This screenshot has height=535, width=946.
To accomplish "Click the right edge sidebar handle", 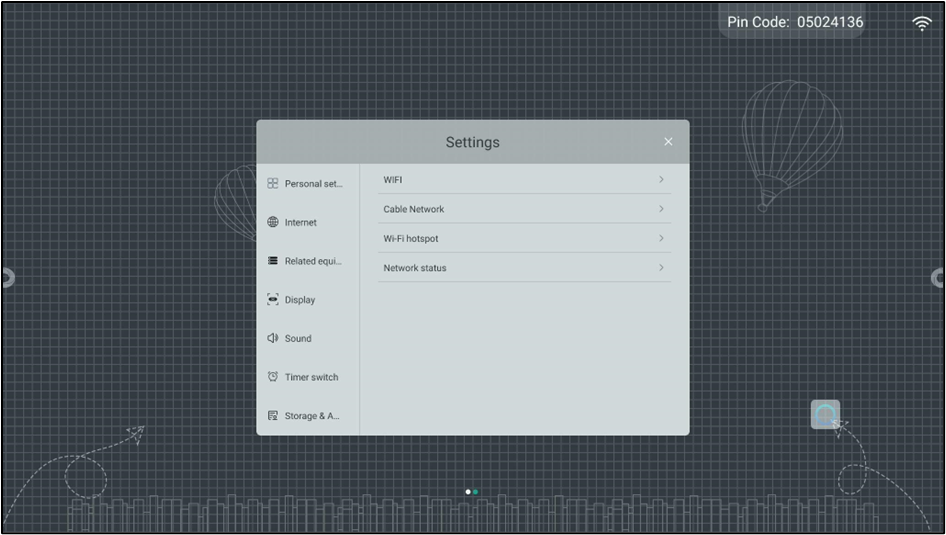I will 939,278.
